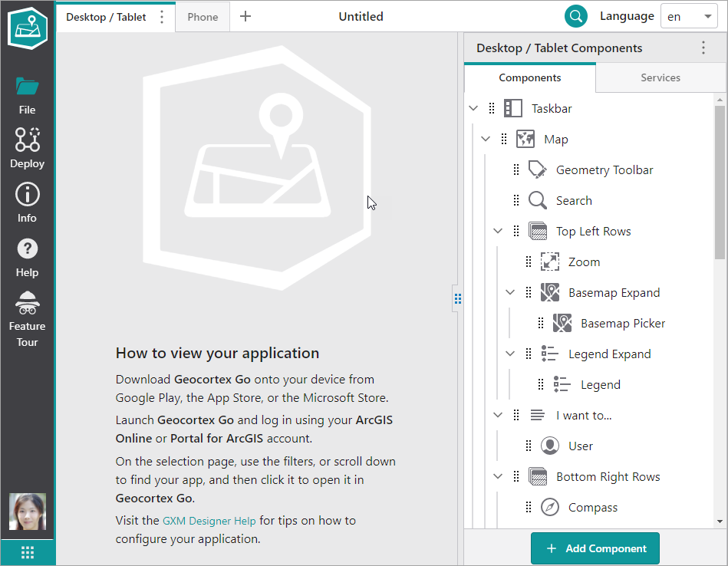
Task: Select the Services tab
Action: click(660, 77)
